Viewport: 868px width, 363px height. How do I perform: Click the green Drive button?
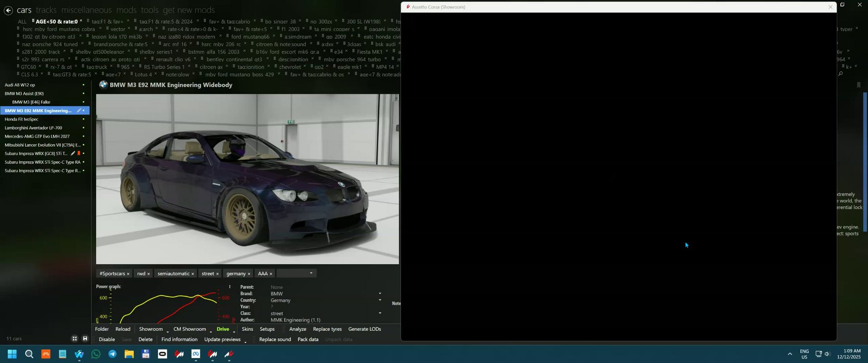tap(223, 329)
